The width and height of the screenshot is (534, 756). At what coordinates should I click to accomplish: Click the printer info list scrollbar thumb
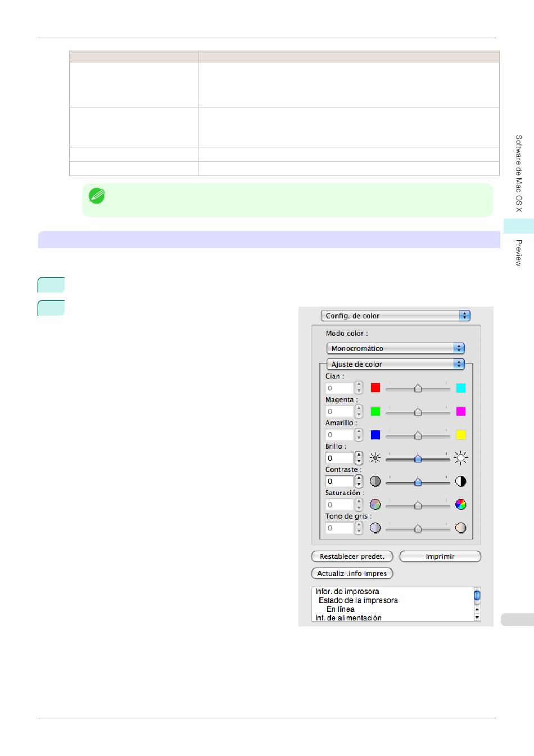click(477, 595)
